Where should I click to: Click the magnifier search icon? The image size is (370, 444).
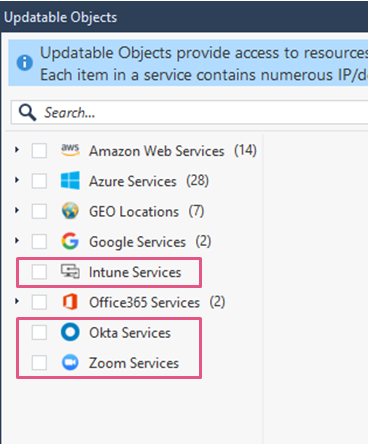(27, 112)
